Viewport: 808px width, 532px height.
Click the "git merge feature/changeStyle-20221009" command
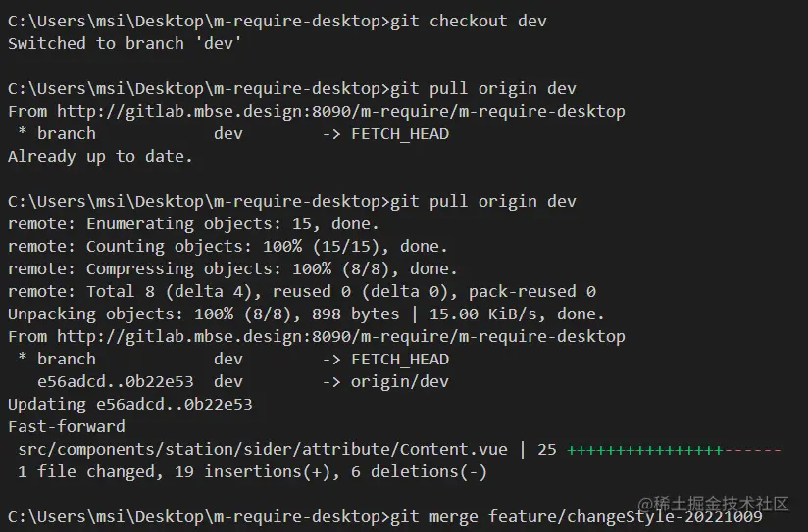576,516
